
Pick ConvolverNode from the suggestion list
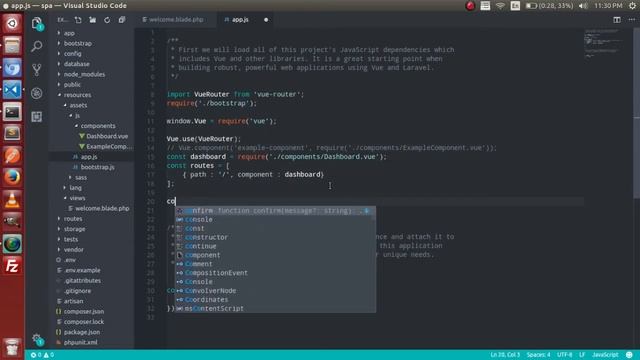[276, 291]
